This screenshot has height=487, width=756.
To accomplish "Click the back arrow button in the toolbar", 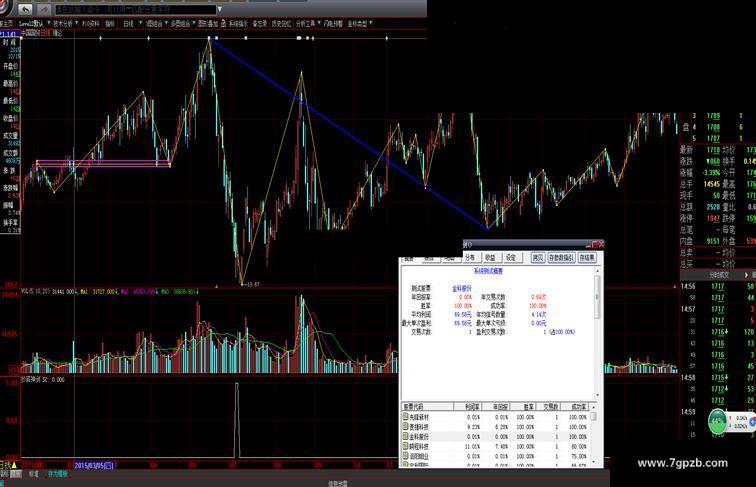I will point(25,9).
